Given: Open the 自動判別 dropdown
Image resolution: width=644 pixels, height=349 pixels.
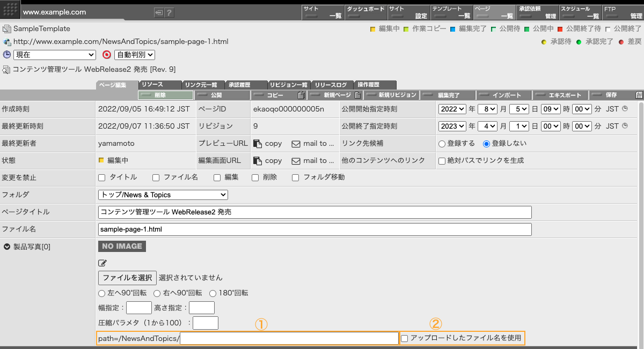Looking at the screenshot, I should (x=135, y=55).
